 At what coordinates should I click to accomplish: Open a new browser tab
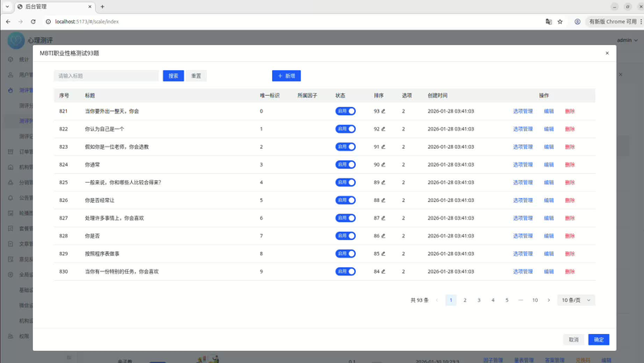(102, 6)
